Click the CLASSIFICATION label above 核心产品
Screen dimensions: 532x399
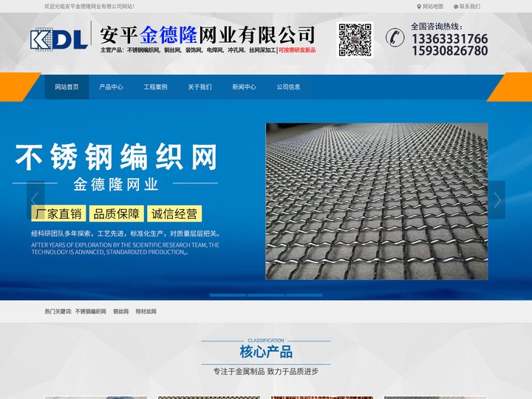coord(266,341)
